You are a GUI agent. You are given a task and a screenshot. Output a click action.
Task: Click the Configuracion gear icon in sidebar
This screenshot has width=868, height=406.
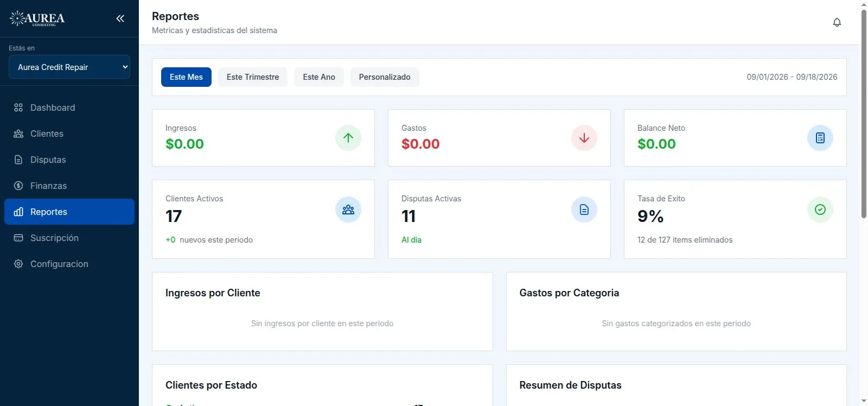18,264
